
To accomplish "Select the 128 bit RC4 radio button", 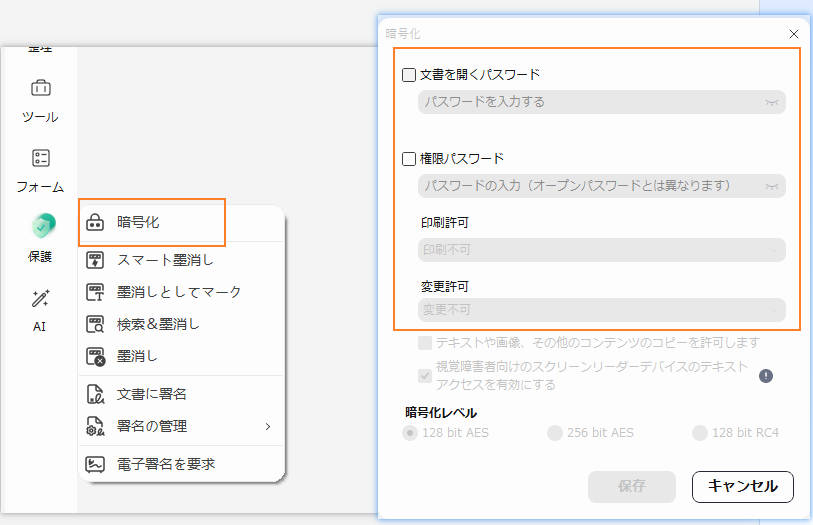I will click(x=700, y=433).
